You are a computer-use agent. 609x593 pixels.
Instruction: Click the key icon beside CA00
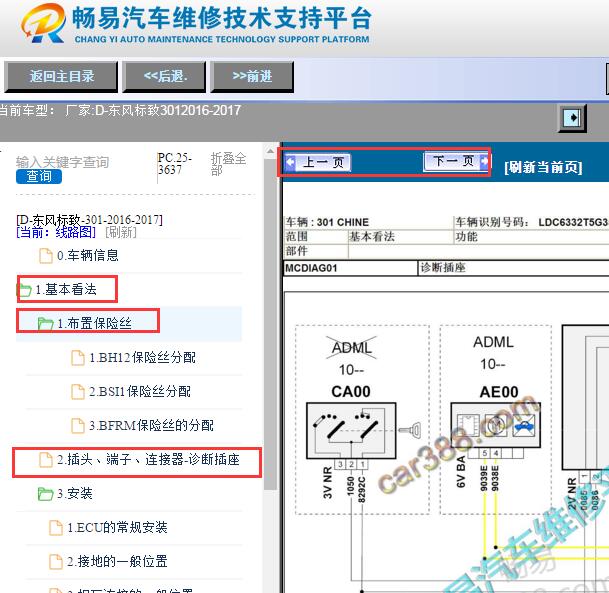410,430
